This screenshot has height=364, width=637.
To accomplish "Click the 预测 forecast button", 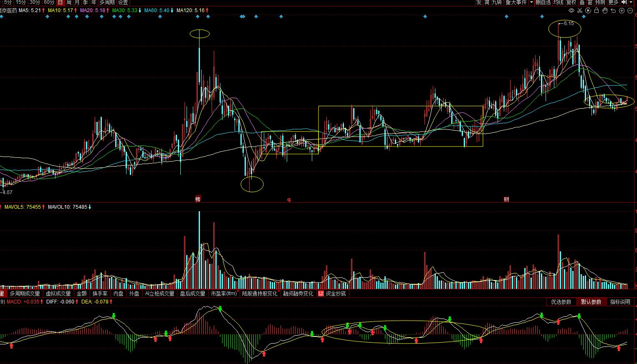I will click(600, 3).
